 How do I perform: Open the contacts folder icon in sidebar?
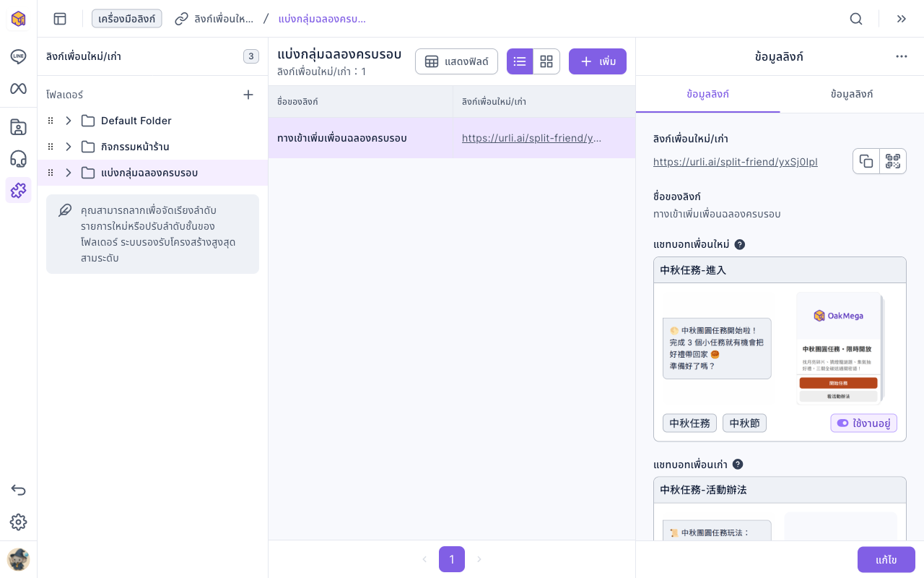18,127
